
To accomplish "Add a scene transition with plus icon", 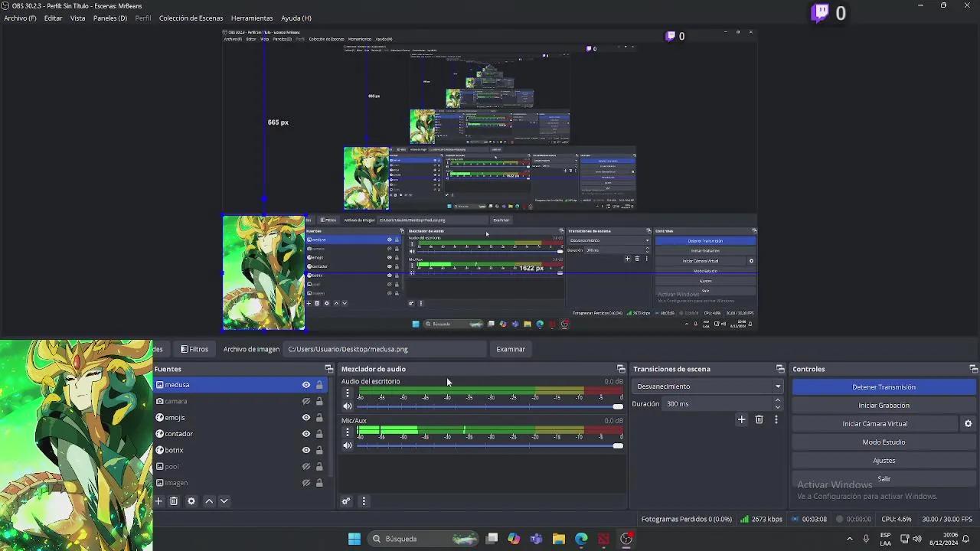I will [741, 419].
